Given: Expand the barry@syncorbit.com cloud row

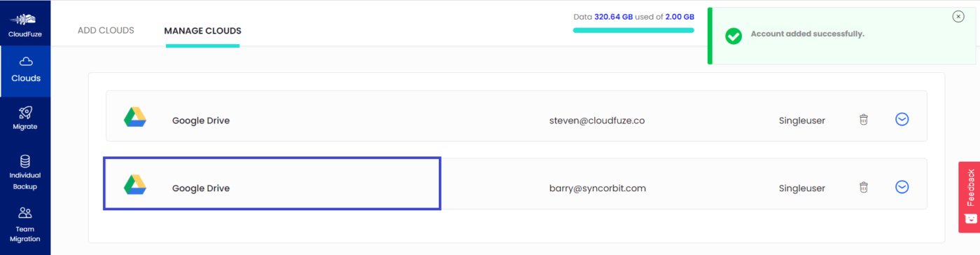Looking at the screenshot, I should (x=902, y=187).
